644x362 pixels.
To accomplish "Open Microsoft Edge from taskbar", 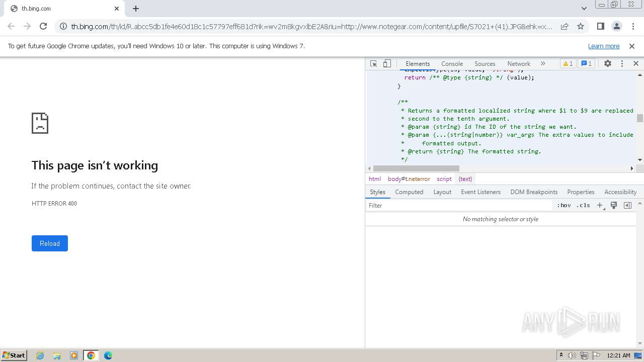I will pos(108,355).
